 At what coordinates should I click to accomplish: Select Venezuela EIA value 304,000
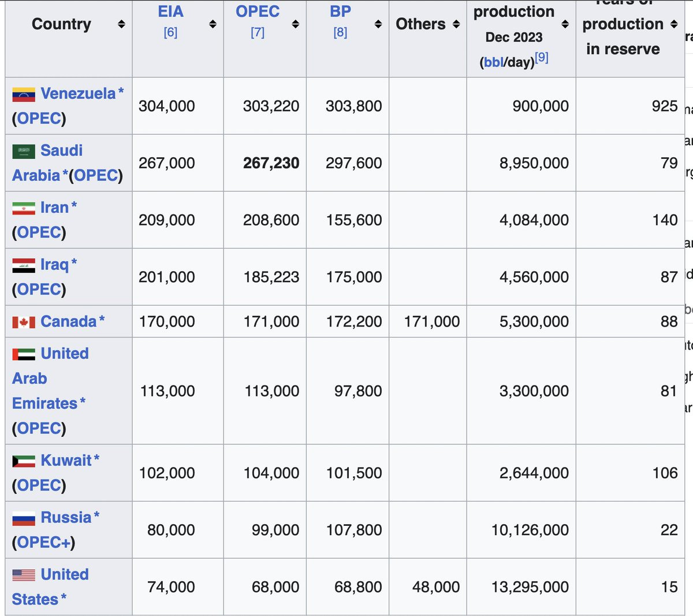coord(167,106)
